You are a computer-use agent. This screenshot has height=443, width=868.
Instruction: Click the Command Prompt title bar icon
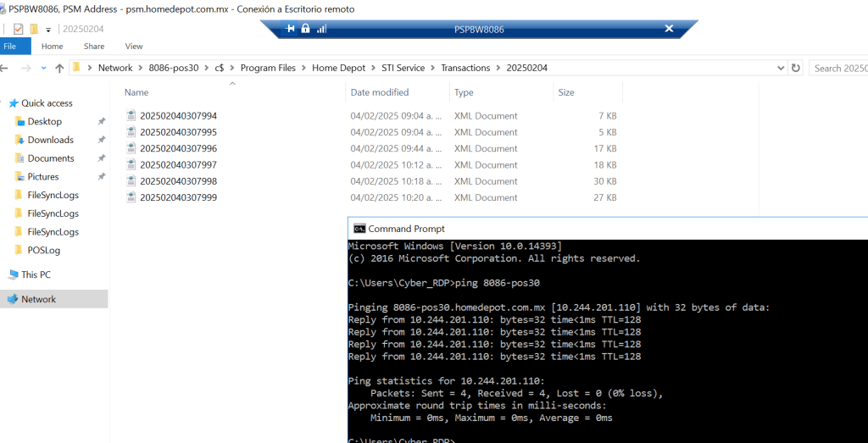[359, 229]
